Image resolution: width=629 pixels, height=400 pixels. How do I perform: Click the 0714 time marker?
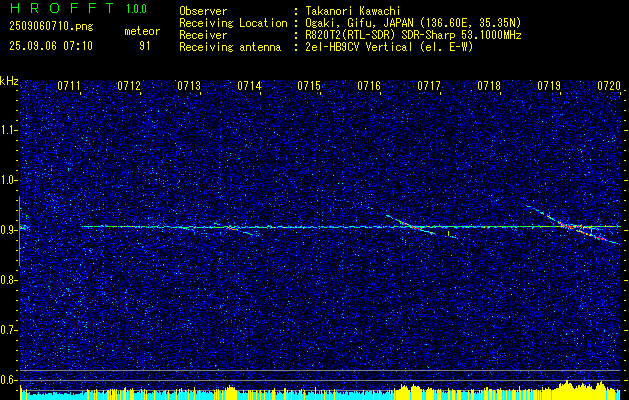(249, 86)
